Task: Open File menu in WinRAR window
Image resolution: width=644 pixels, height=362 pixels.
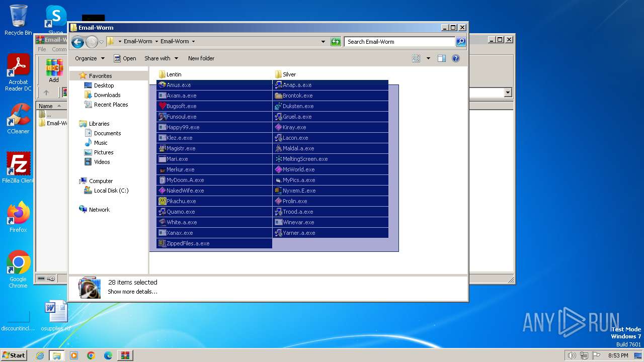Action: click(42, 49)
